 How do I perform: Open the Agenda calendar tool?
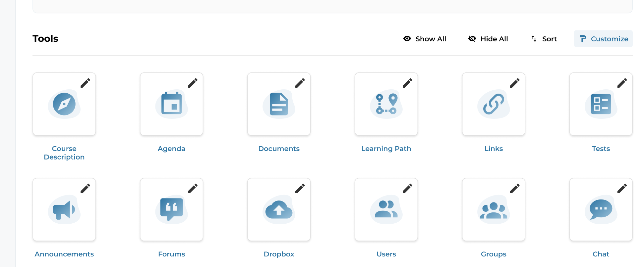click(171, 104)
